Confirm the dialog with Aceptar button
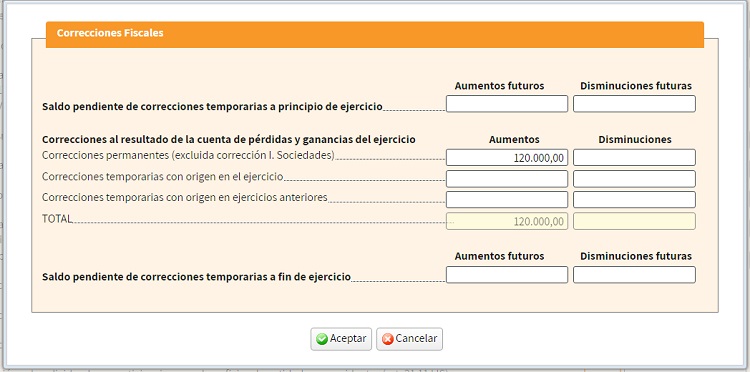750x372 pixels. coord(341,339)
